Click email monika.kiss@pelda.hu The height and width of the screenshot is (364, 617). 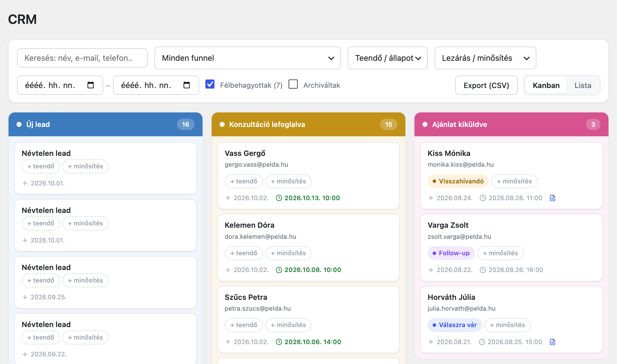(x=460, y=164)
